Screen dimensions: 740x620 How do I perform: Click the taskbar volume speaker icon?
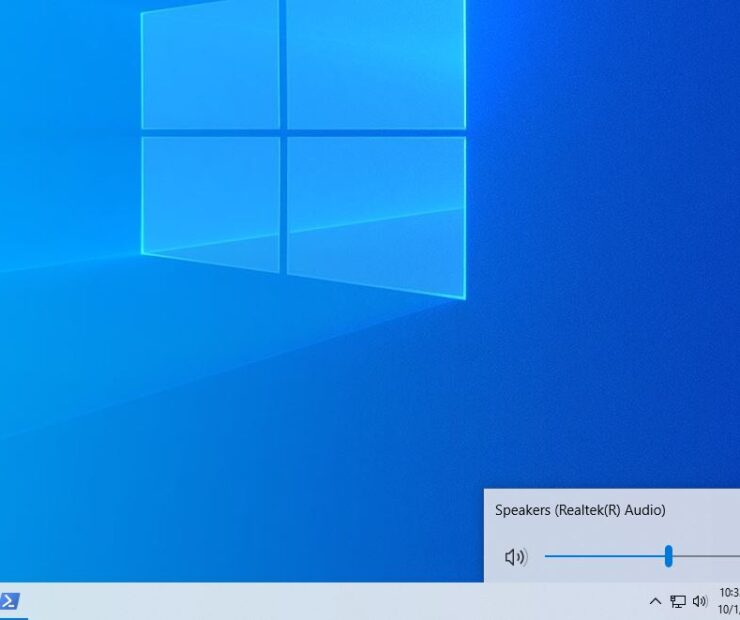[700, 601]
